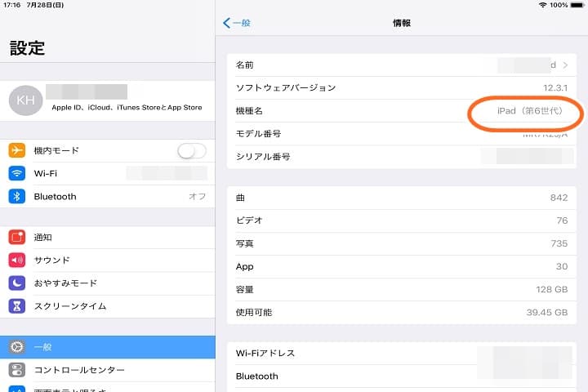This screenshot has width=588, height=392.
Task: Go back to 一般 with back arrow
Action: (x=236, y=23)
